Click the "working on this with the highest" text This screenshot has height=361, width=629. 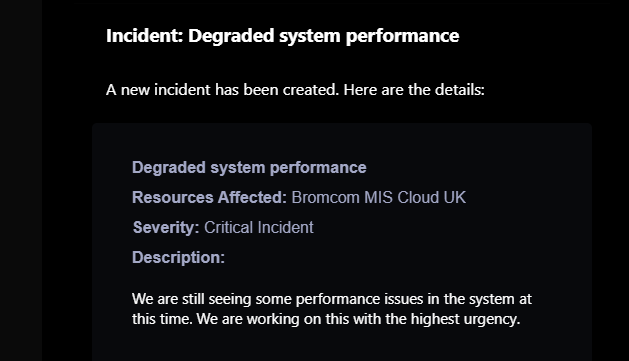(x=353, y=319)
